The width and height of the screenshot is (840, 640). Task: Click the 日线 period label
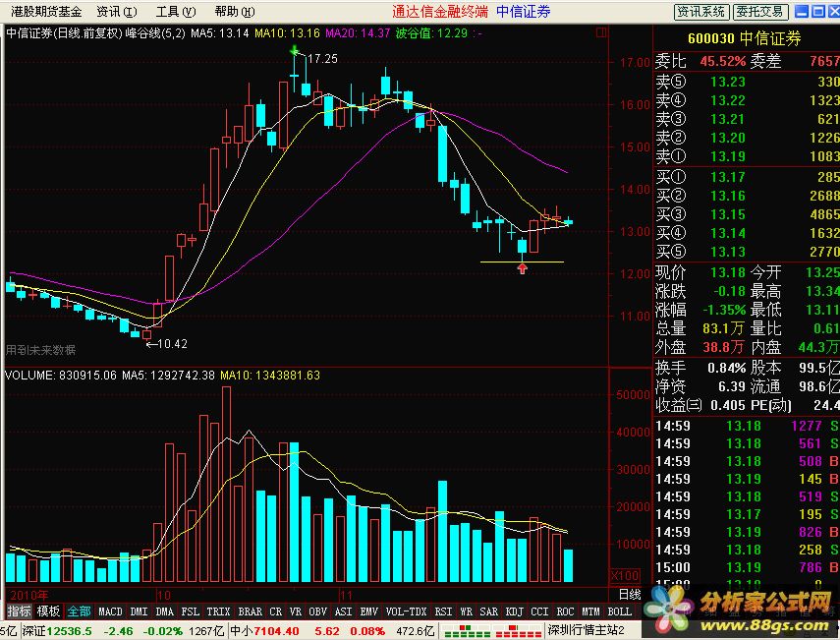(630, 595)
